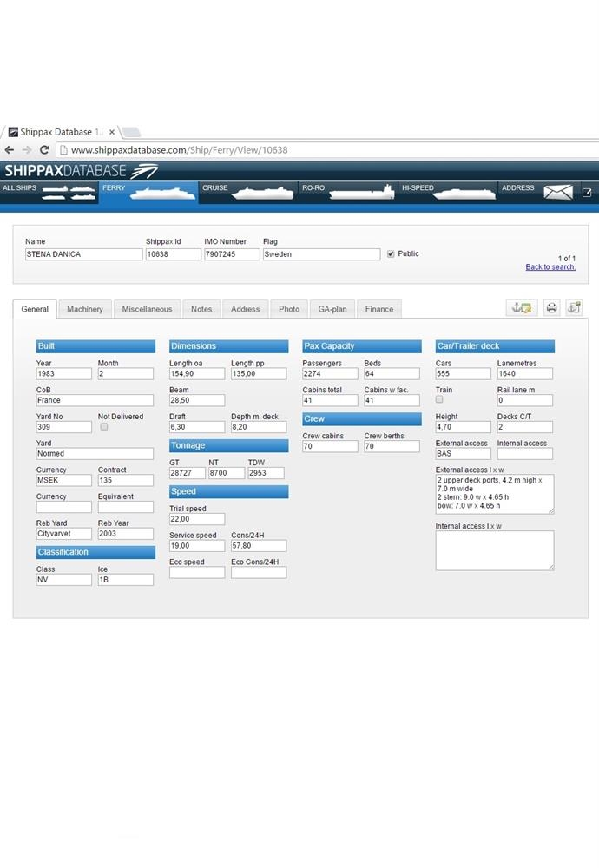This screenshot has height=868, width=599.
Task: Click the Class field showing NV
Action: 64,580
